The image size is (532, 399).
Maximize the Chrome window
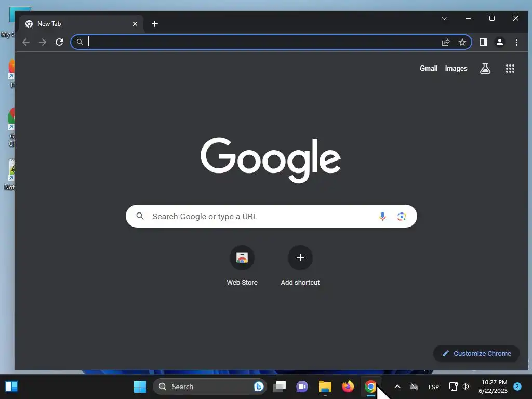[492, 18]
